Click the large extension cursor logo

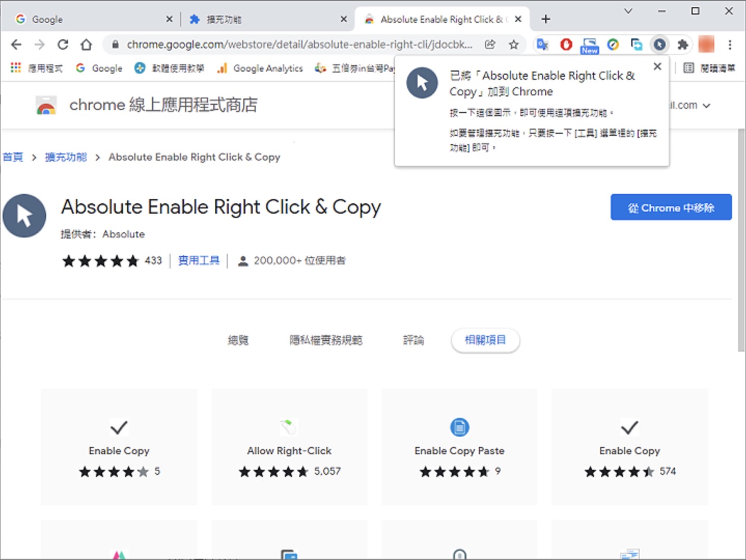[24, 216]
